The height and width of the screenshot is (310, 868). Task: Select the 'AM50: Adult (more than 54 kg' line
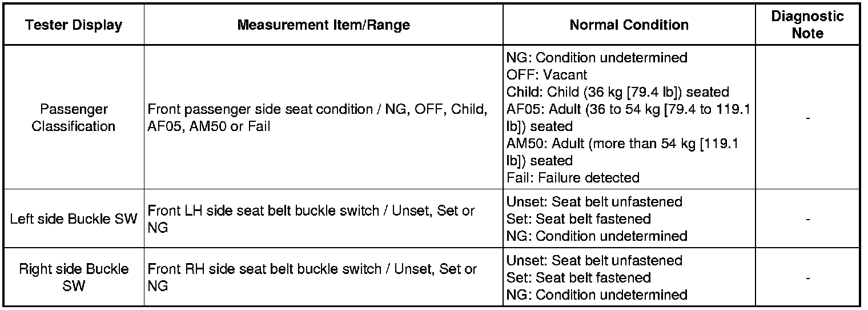(622, 144)
